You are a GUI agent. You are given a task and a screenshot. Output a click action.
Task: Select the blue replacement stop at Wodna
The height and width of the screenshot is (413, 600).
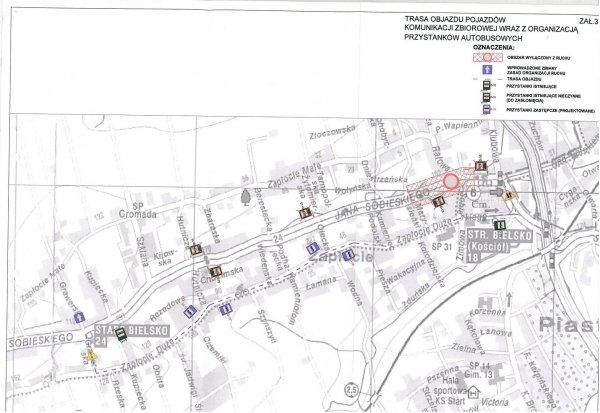pos(348,255)
